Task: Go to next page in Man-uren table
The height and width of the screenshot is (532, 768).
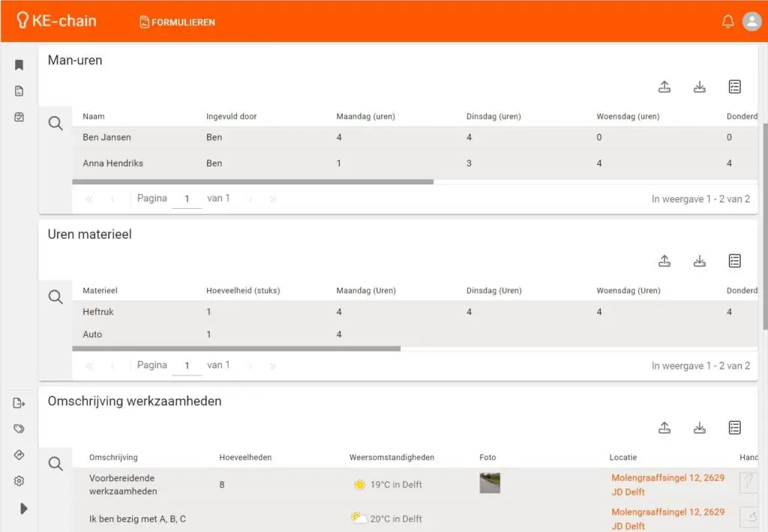Action: point(250,199)
